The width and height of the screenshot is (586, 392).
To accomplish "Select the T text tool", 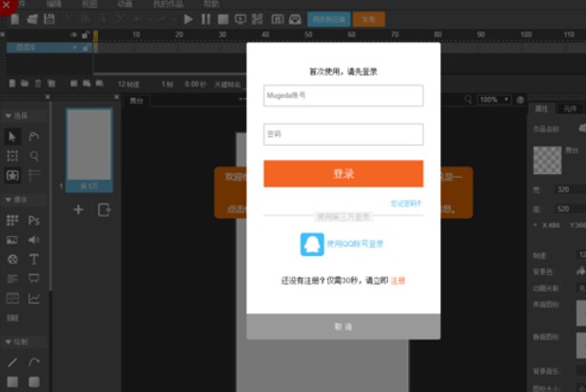I will point(34,259).
